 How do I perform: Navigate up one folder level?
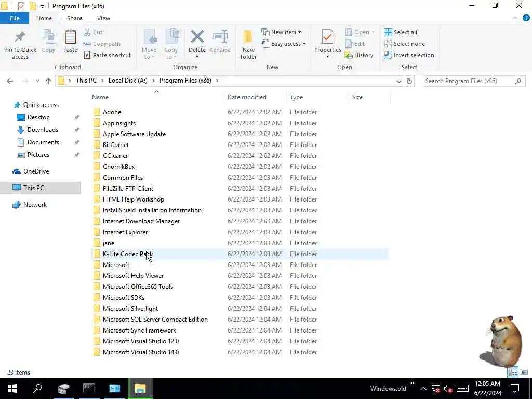(x=48, y=81)
